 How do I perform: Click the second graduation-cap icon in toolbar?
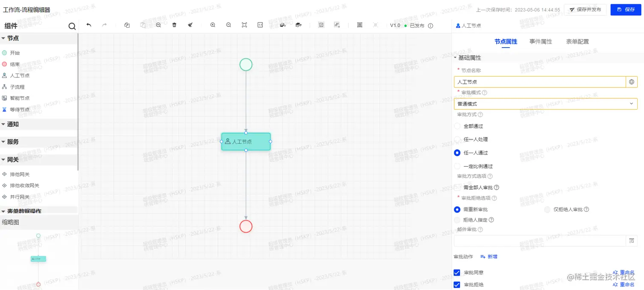[x=299, y=25]
